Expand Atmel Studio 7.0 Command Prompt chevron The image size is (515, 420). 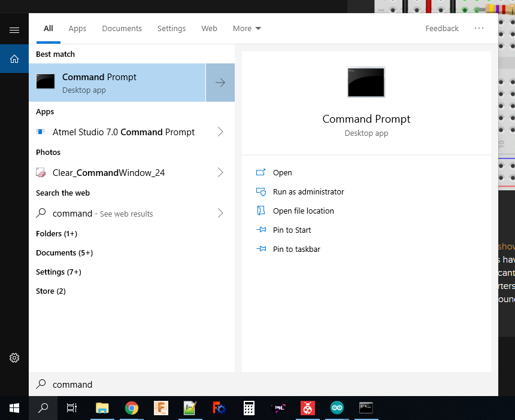click(220, 132)
